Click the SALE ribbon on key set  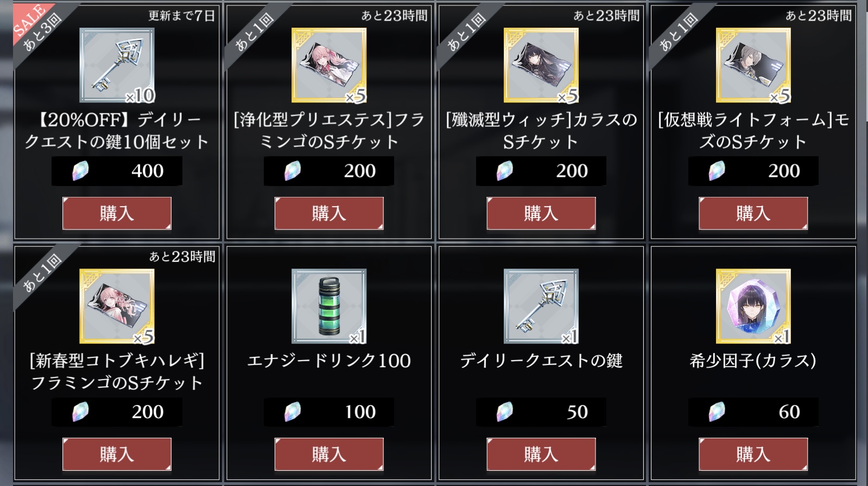click(x=29, y=21)
